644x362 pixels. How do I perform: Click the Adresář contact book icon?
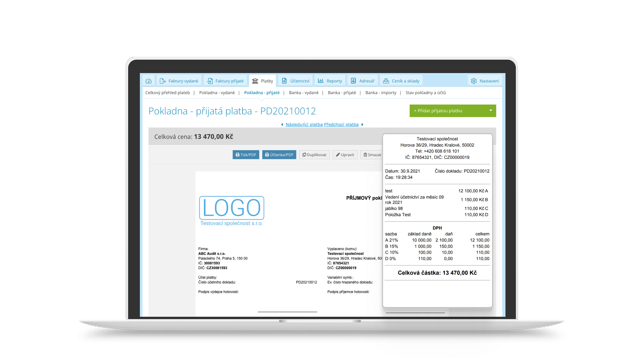pyautogui.click(x=353, y=81)
